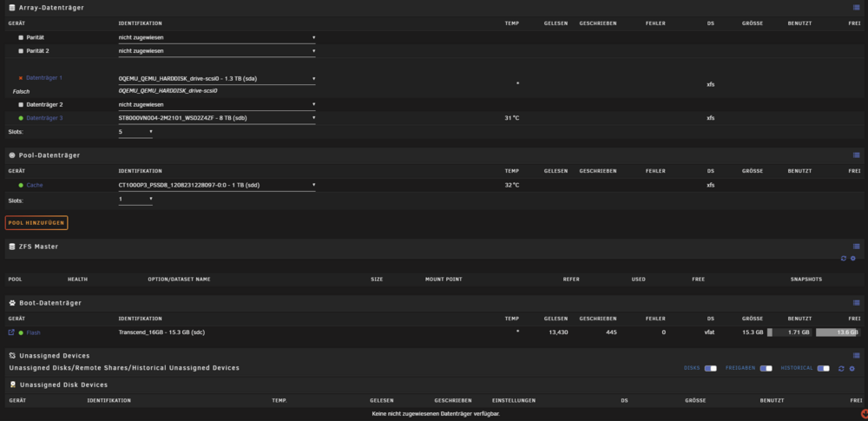Click the IDENTIFIKATION header in Array-Datenträger
Screen dimensions: 868x421
pyautogui.click(x=140, y=23)
